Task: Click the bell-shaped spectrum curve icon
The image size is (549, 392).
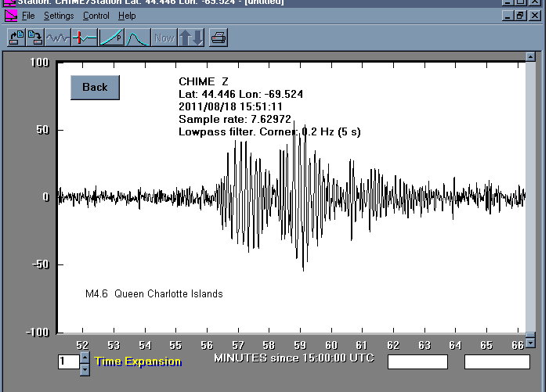Action: [137, 37]
